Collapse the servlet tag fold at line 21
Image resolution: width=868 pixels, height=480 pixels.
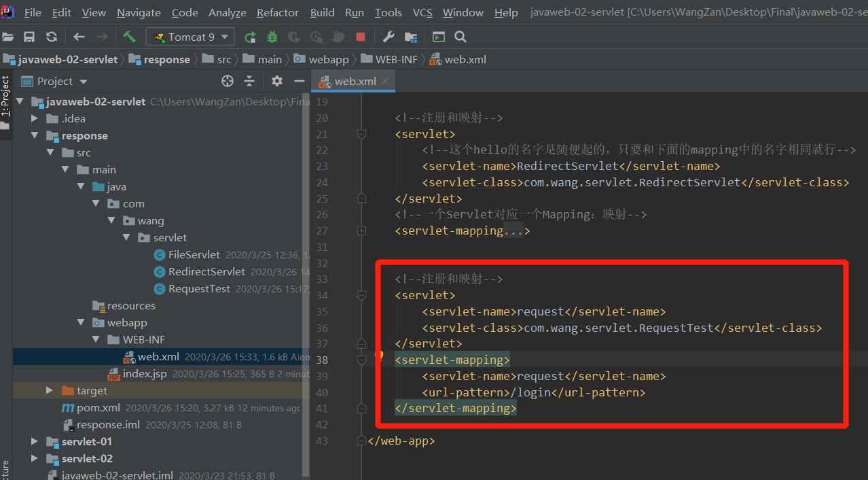pos(362,134)
